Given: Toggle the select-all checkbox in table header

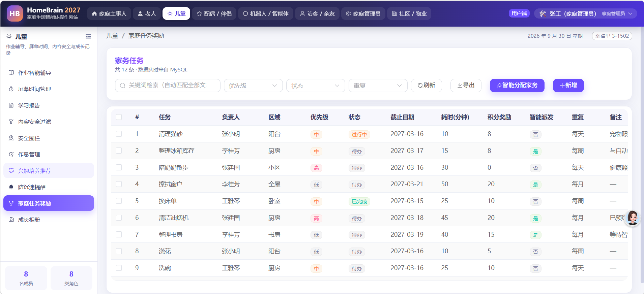Looking at the screenshot, I should tap(119, 117).
